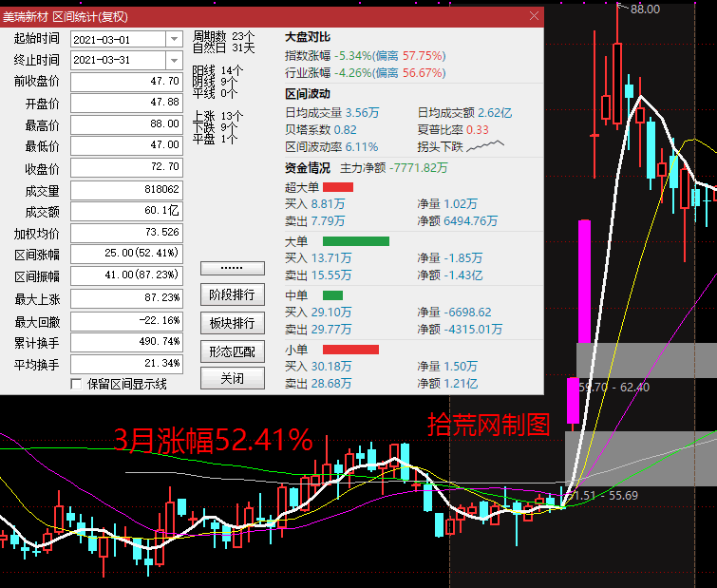Click the 大盘对比 section heading
Image resolution: width=717 pixels, height=588 pixels.
click(308, 37)
